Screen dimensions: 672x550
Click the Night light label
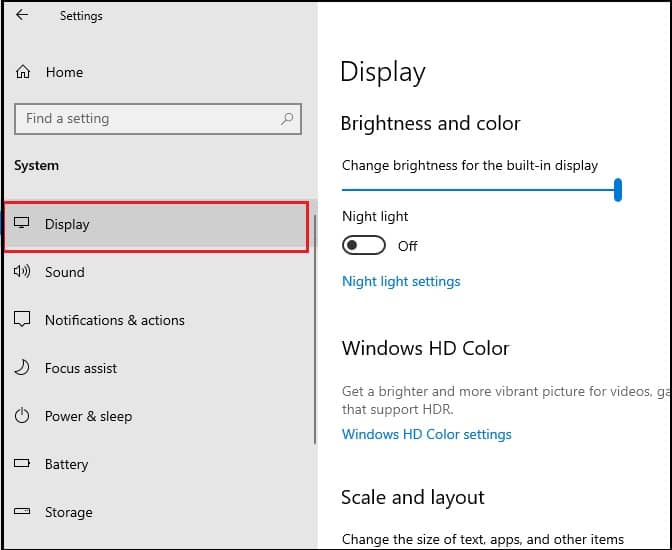[375, 216]
